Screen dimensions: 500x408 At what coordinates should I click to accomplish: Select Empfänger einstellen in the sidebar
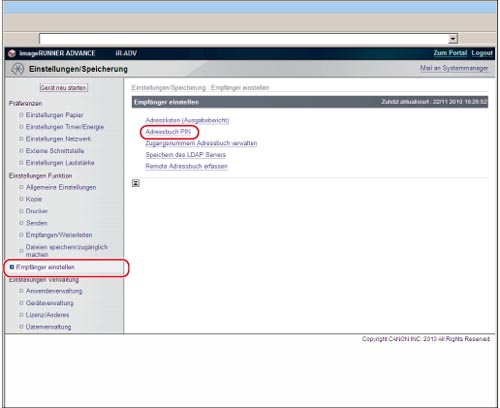click(x=45, y=267)
